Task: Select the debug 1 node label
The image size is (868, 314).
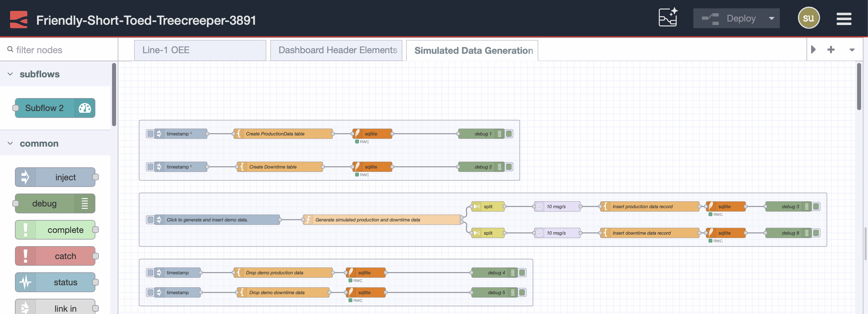Action: coord(483,133)
